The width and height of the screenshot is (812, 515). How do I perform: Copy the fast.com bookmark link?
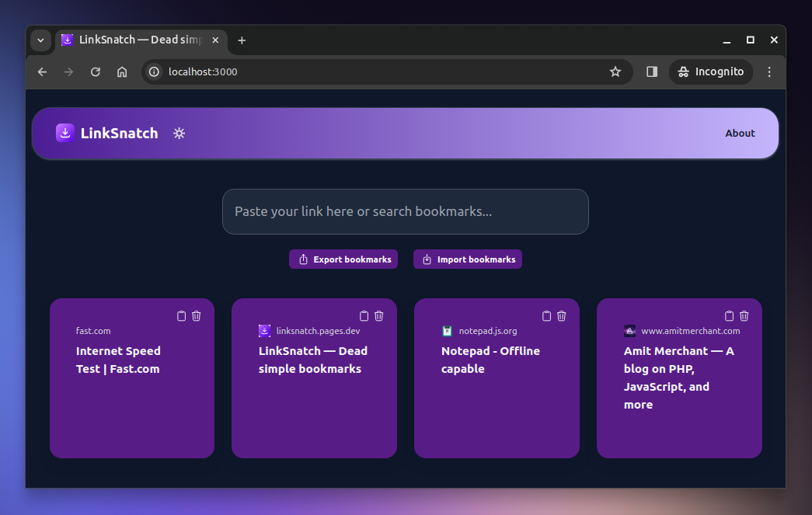tap(181, 315)
